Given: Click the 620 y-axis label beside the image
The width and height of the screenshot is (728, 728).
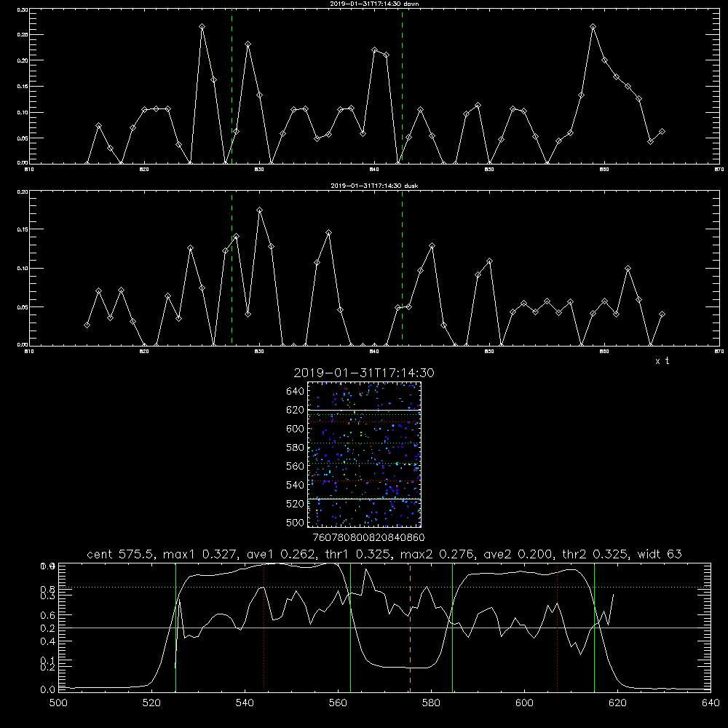Looking at the screenshot, I should coord(295,410).
